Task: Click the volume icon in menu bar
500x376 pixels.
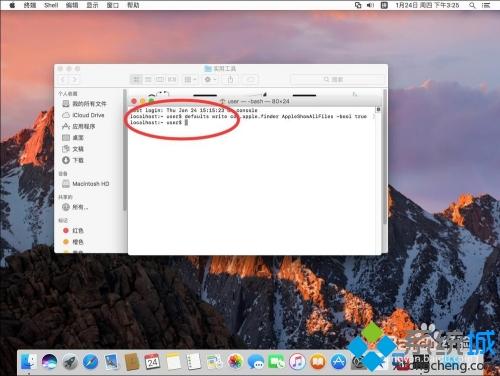Action: coord(370,5)
